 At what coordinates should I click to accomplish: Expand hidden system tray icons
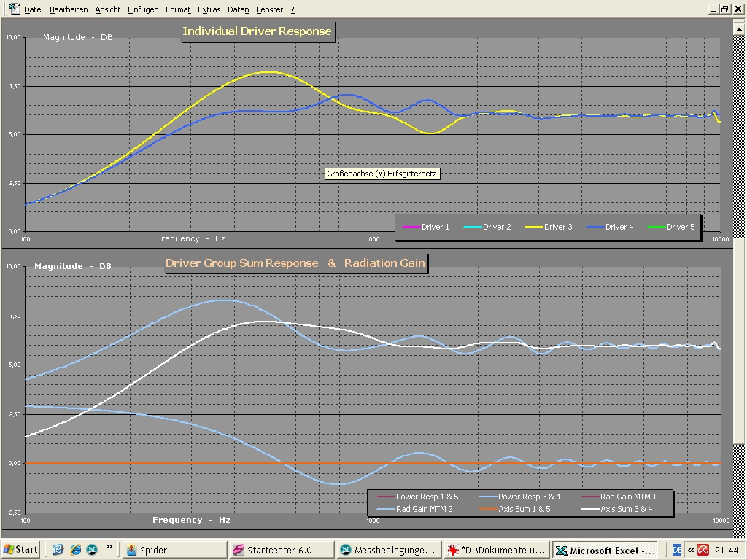(690, 550)
